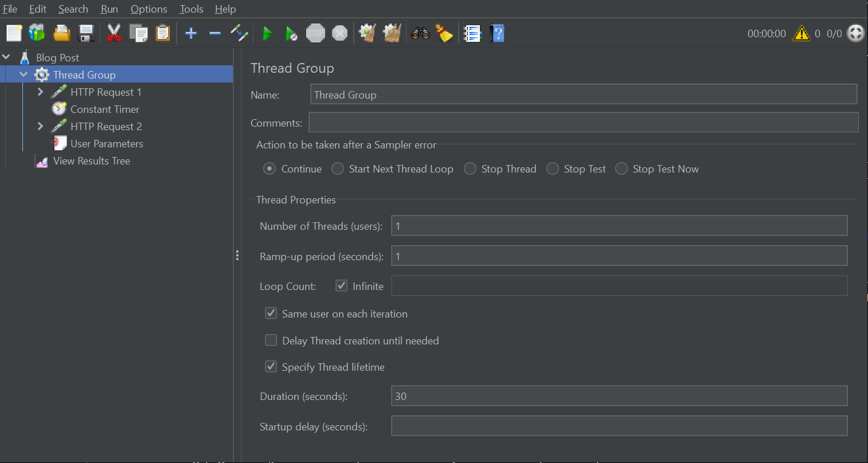Expand the HTTP Request 2 node
Viewport: 868px width, 463px height.
[40, 126]
